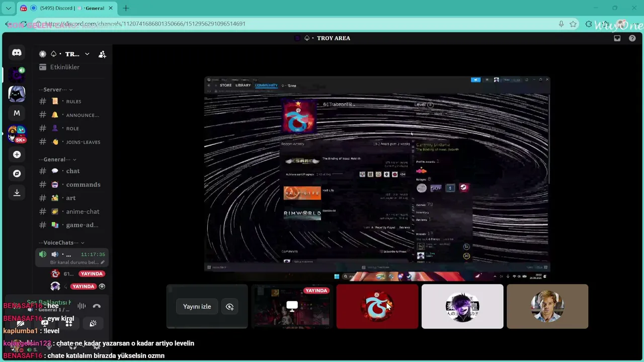Open the ROLE channel
Viewport: 644px width, 362px height.
tap(73, 129)
